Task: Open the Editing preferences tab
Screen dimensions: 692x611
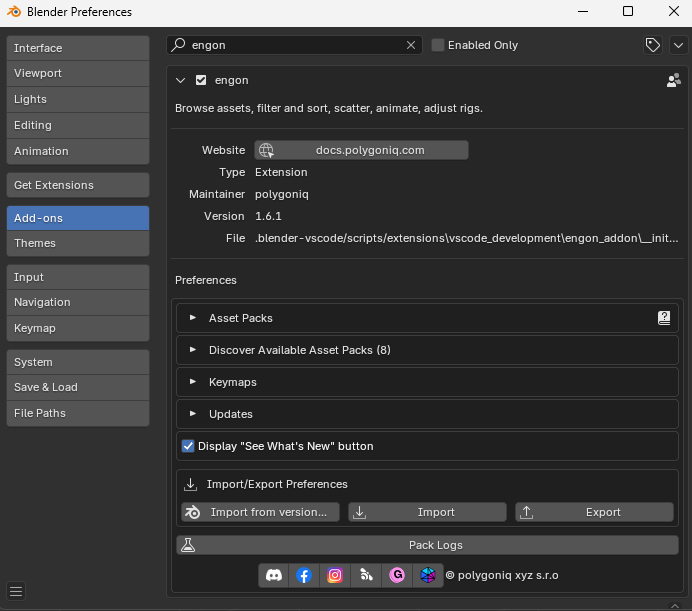Action: pyautogui.click(x=78, y=125)
